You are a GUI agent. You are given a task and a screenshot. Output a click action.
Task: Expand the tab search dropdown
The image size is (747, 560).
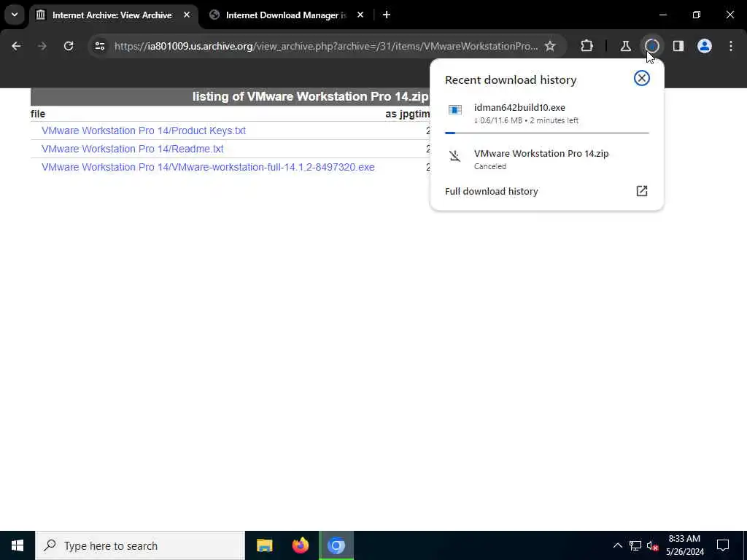pyautogui.click(x=15, y=15)
